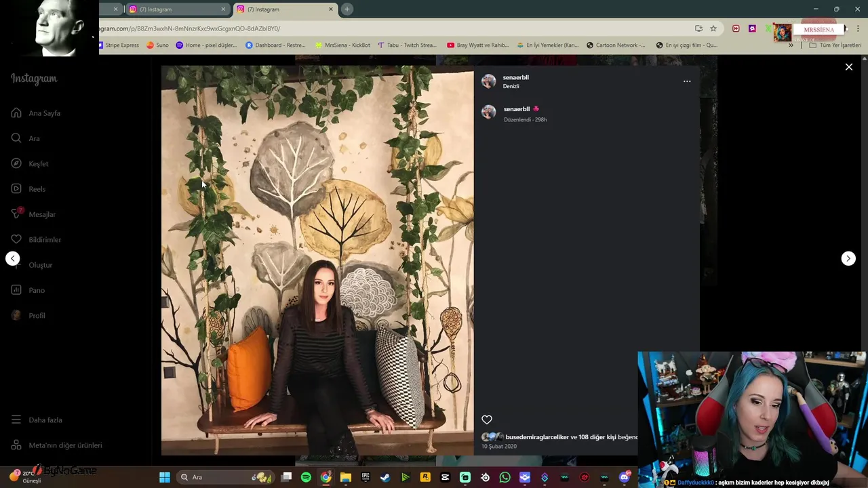Open Rockstar Games Launcher on taskbar
Image resolution: width=868 pixels, height=488 pixels.
425,477
